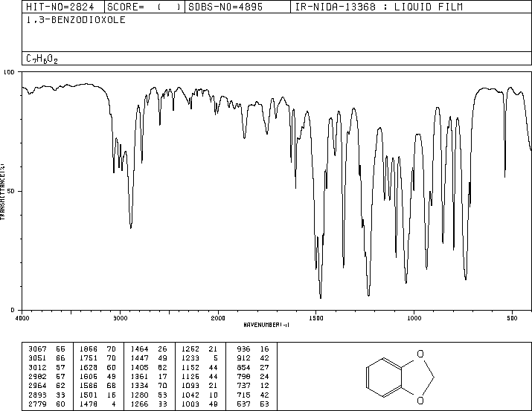
Task: Select the molecular formula C7H6O2
Action: coord(42,59)
